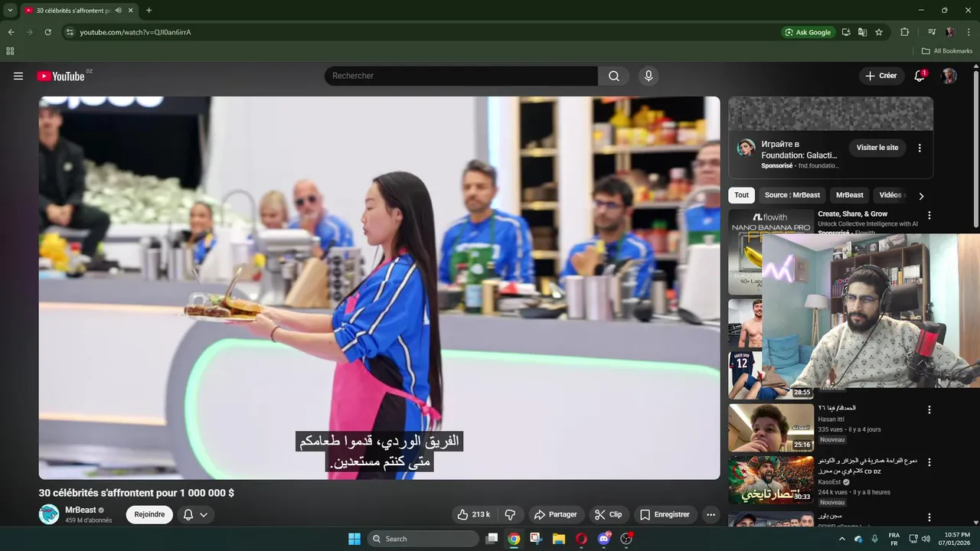980x551 pixels.
Task: Click the Rechercher search field
Action: 461,76
